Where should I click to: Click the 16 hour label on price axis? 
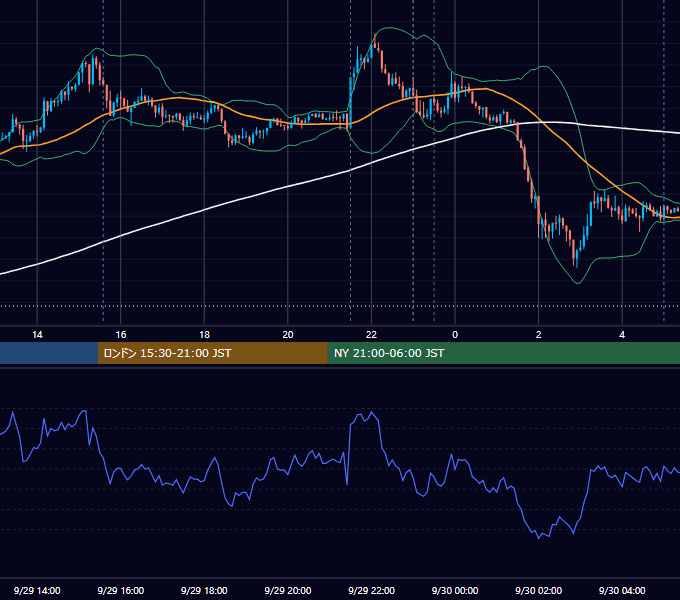tap(121, 335)
